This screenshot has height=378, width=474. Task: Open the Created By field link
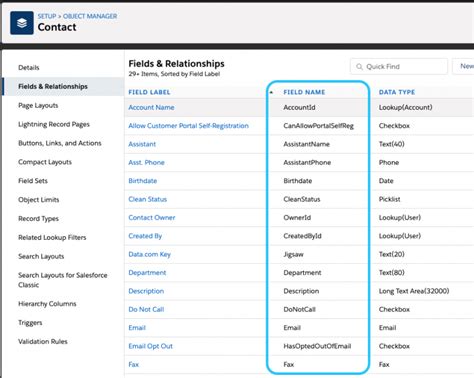[x=145, y=236]
